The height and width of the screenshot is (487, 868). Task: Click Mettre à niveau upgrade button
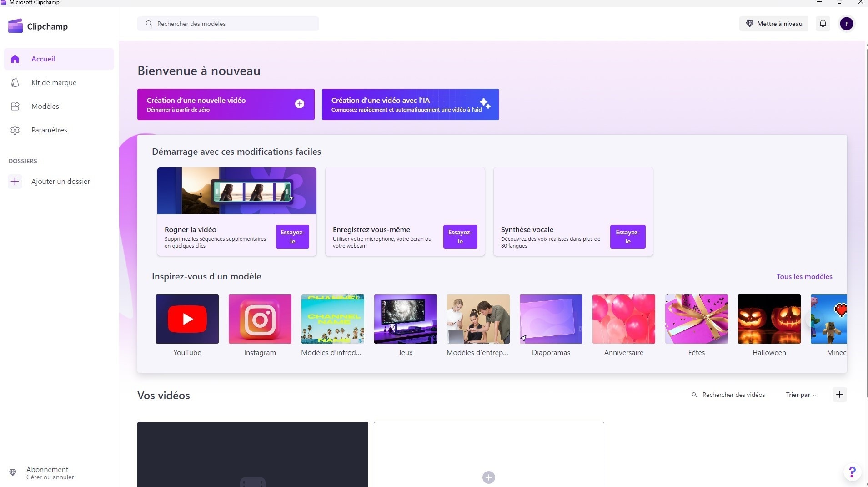tap(774, 24)
